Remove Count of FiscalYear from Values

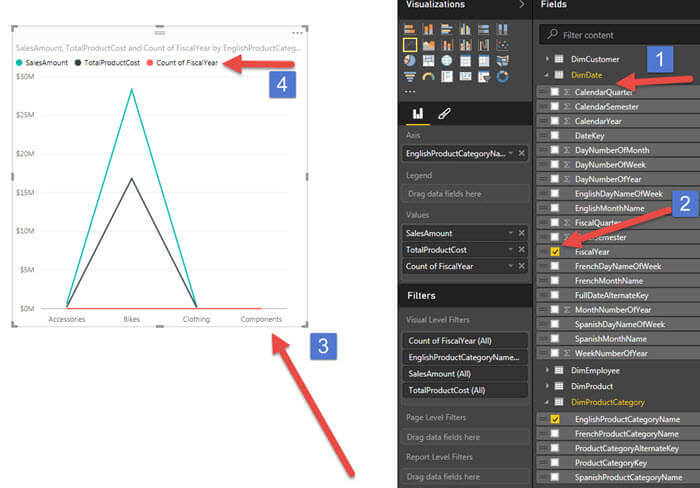pos(521,266)
